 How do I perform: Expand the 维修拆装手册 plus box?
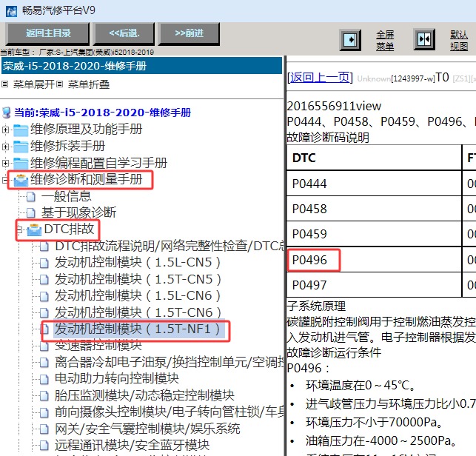coord(5,147)
